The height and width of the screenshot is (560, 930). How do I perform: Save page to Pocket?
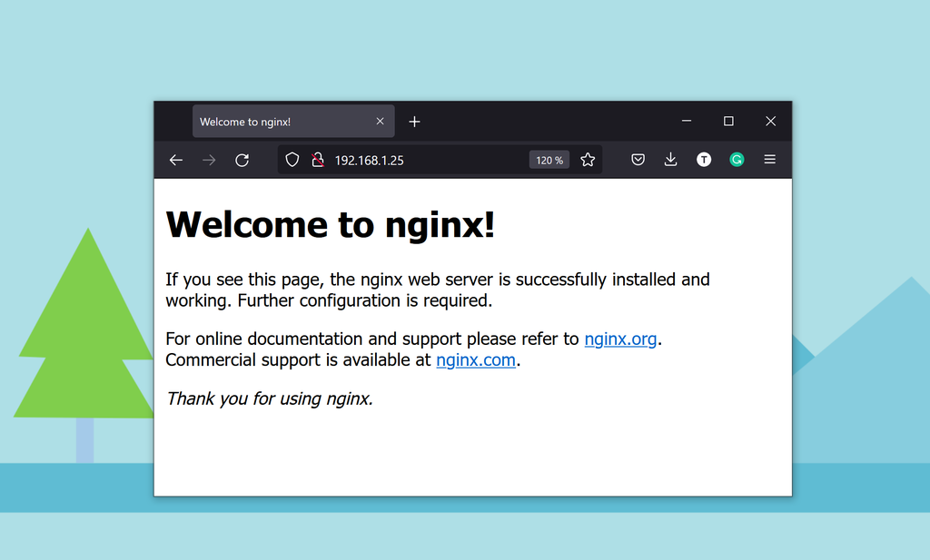point(638,160)
